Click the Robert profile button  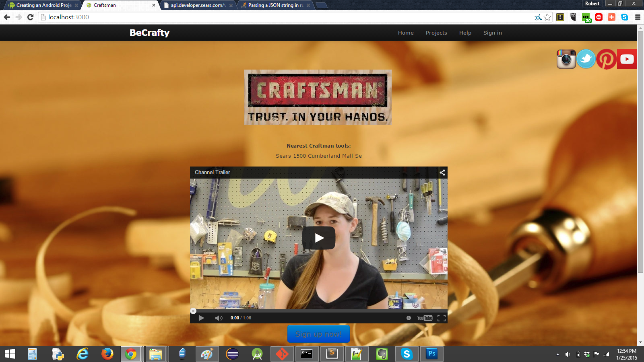click(x=592, y=4)
